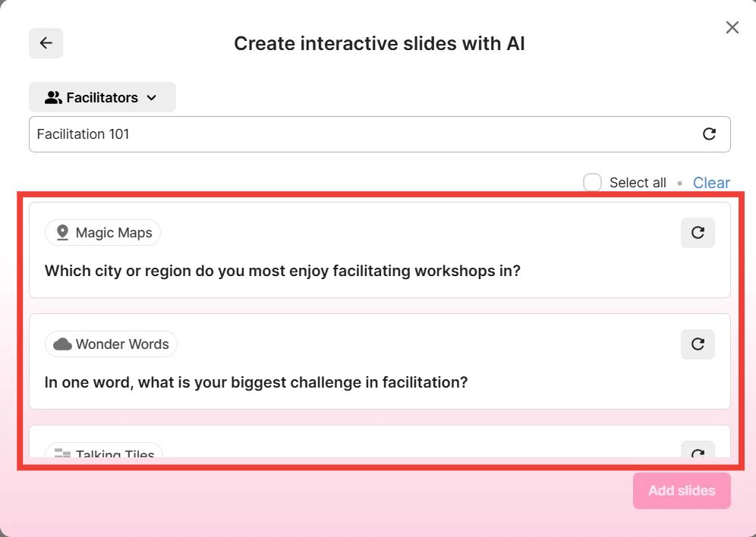Regenerate the Magic Maps question
The height and width of the screenshot is (537, 756).
coord(698,233)
